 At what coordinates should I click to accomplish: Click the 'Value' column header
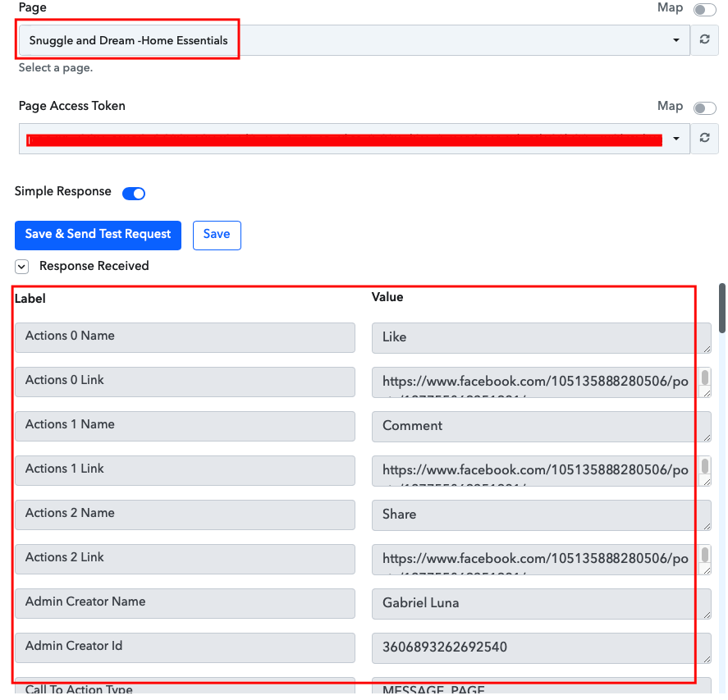click(x=387, y=297)
